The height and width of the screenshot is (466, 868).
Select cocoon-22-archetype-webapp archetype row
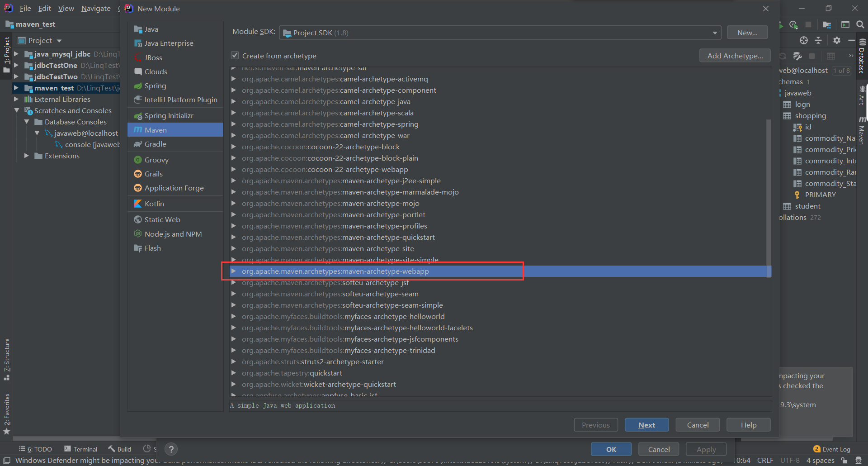pos(498,170)
